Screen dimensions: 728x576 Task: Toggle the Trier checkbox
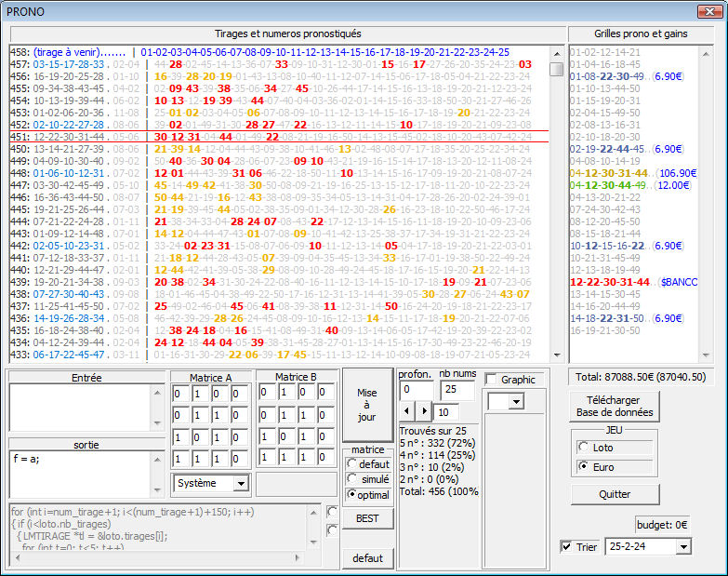(x=567, y=547)
